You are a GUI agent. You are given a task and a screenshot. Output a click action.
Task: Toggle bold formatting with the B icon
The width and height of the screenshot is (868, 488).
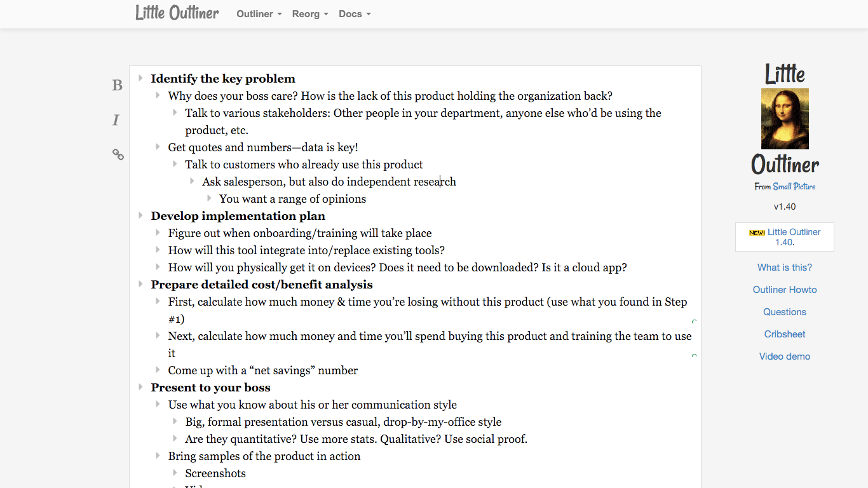pyautogui.click(x=117, y=86)
